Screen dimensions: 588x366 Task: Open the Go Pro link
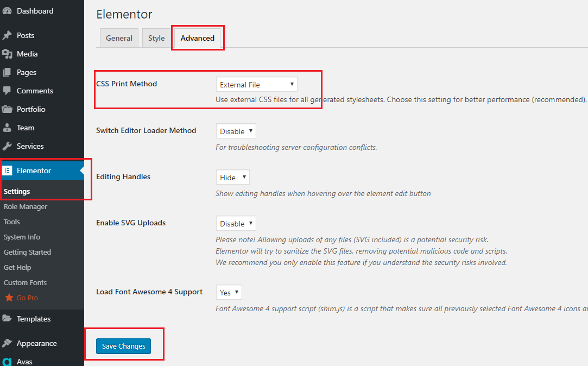(27, 298)
